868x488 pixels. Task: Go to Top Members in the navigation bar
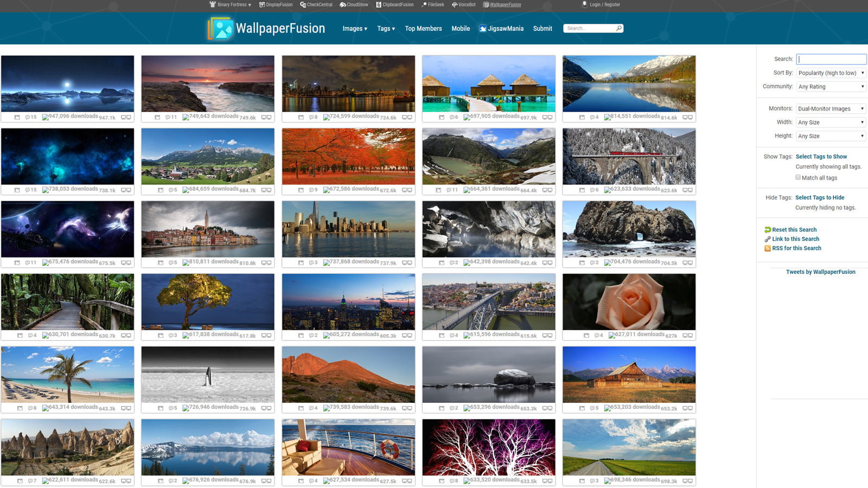423,29
